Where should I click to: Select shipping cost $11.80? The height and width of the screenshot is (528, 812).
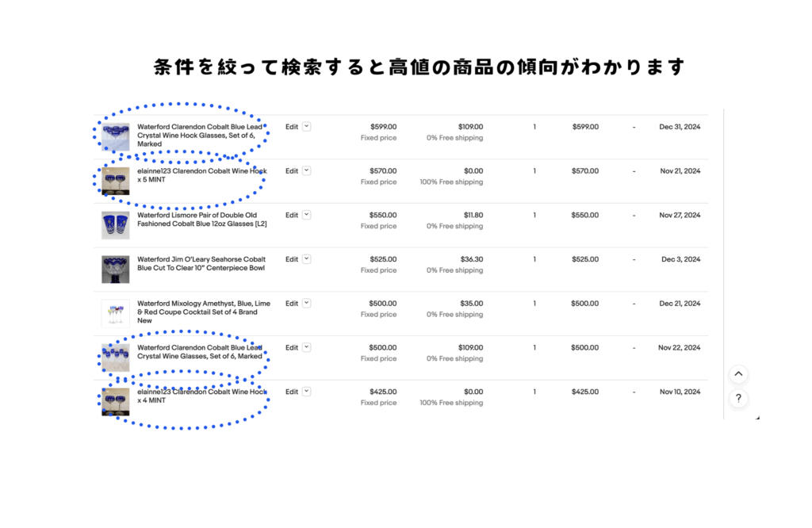pos(473,215)
